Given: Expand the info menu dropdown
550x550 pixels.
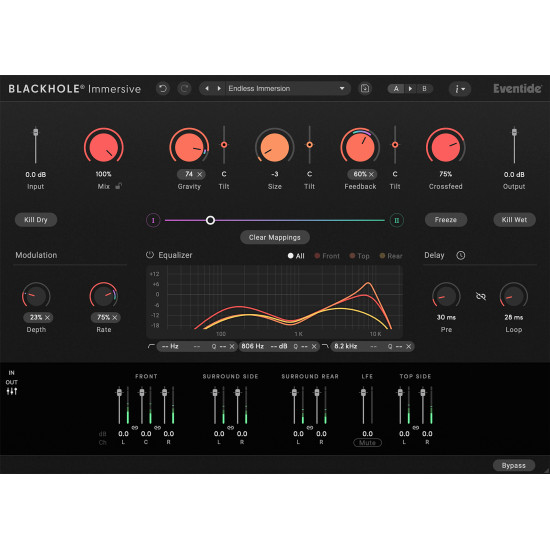Looking at the screenshot, I should (460, 89).
